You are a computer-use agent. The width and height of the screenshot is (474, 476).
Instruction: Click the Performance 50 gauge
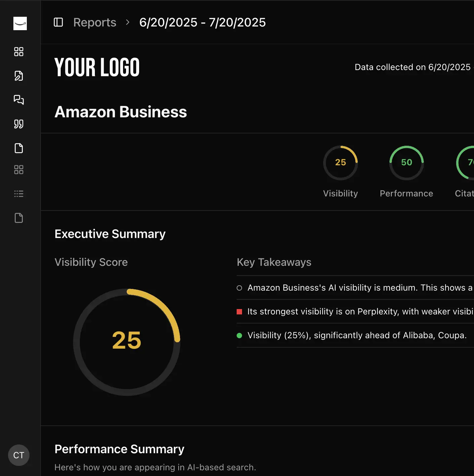click(407, 163)
